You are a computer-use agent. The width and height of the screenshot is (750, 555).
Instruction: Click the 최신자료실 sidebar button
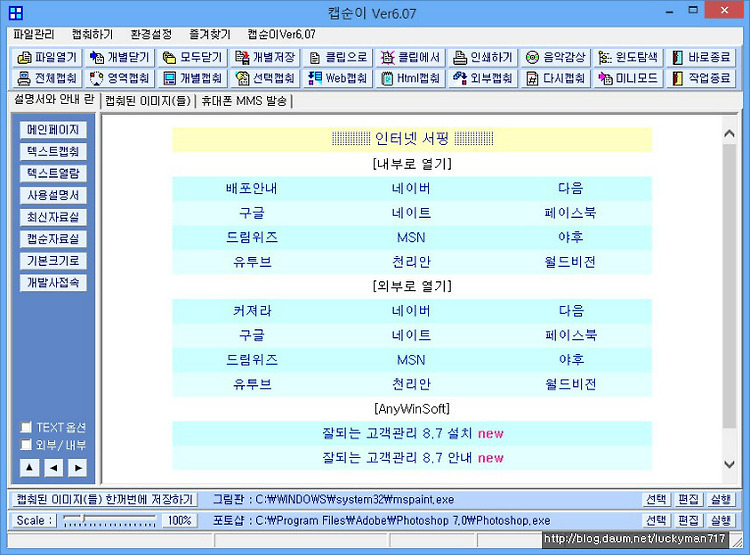[53, 217]
